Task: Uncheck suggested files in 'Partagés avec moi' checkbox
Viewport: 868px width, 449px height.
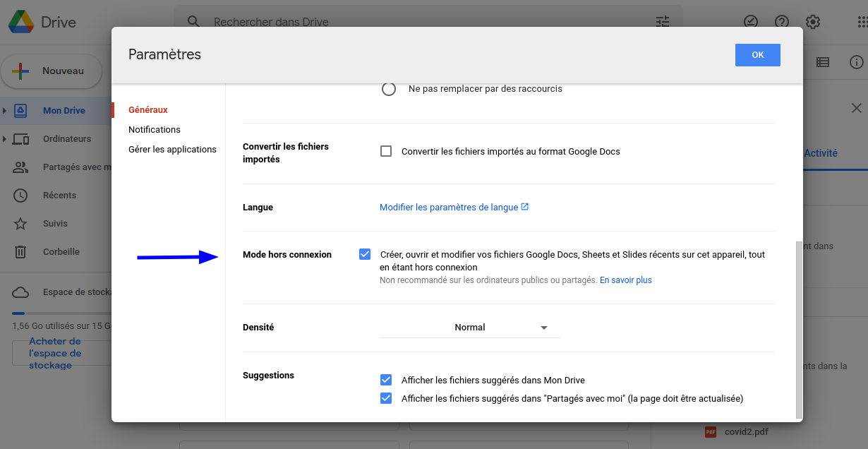Action: click(x=386, y=398)
